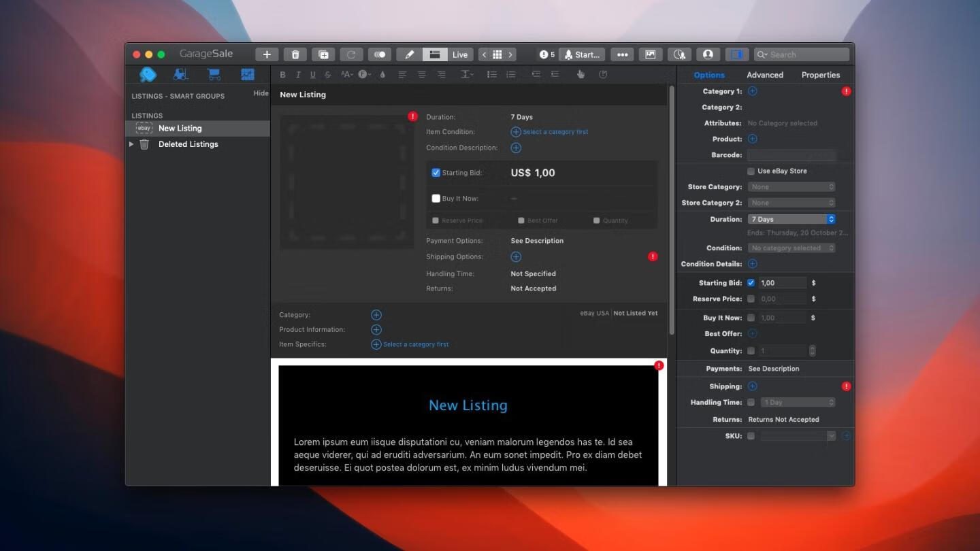Click the add new listing plus button
The image size is (980, 551).
[x=267, y=54]
